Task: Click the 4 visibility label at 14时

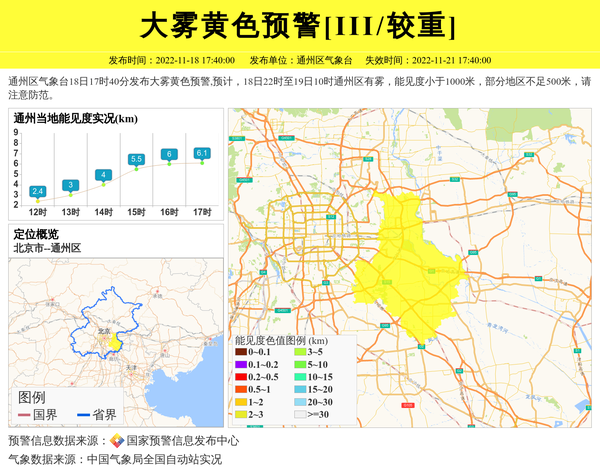Action: 103,175
